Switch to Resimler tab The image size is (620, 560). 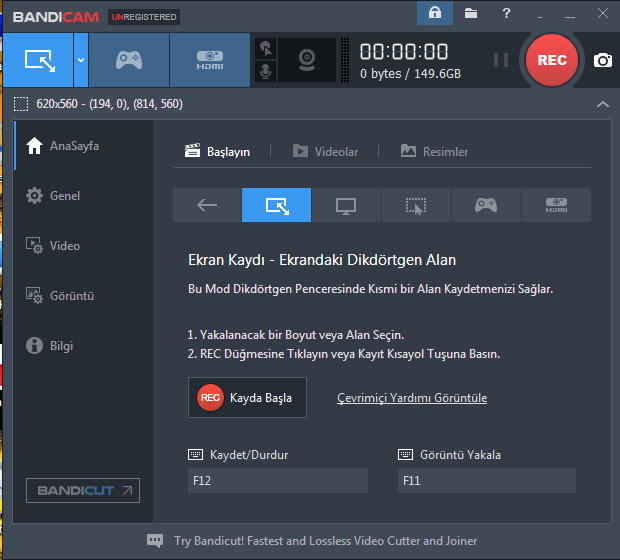click(434, 151)
